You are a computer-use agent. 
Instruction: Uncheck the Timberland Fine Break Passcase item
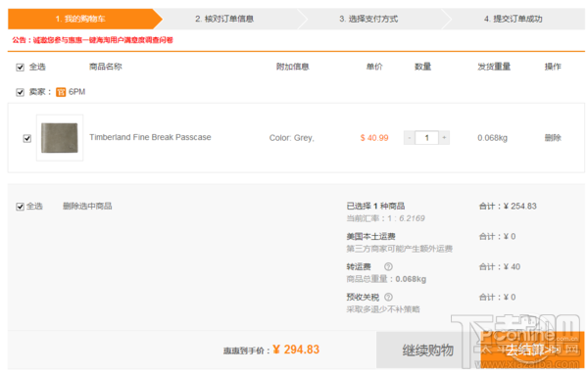pyautogui.click(x=27, y=138)
